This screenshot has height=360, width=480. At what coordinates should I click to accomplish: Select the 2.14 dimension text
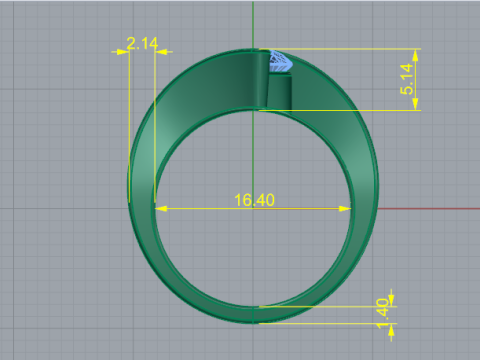pos(142,44)
